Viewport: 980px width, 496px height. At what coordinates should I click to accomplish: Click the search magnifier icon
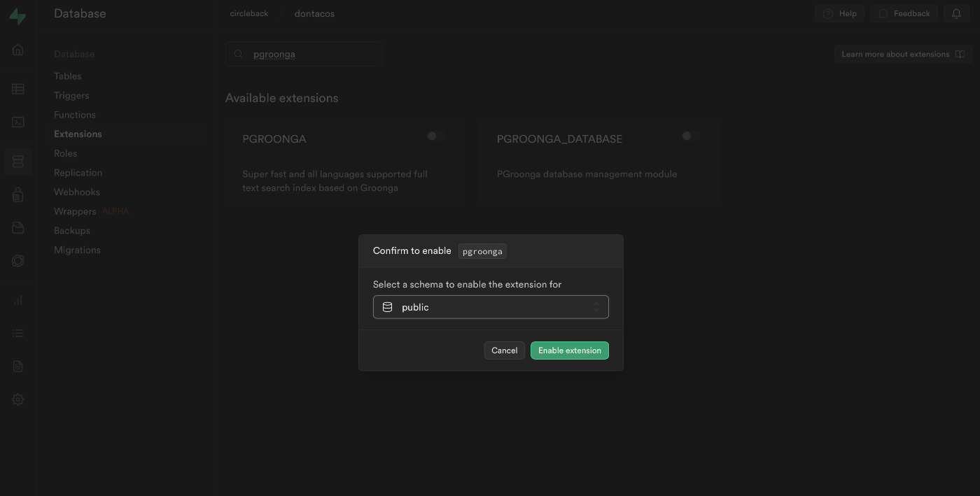coord(239,54)
